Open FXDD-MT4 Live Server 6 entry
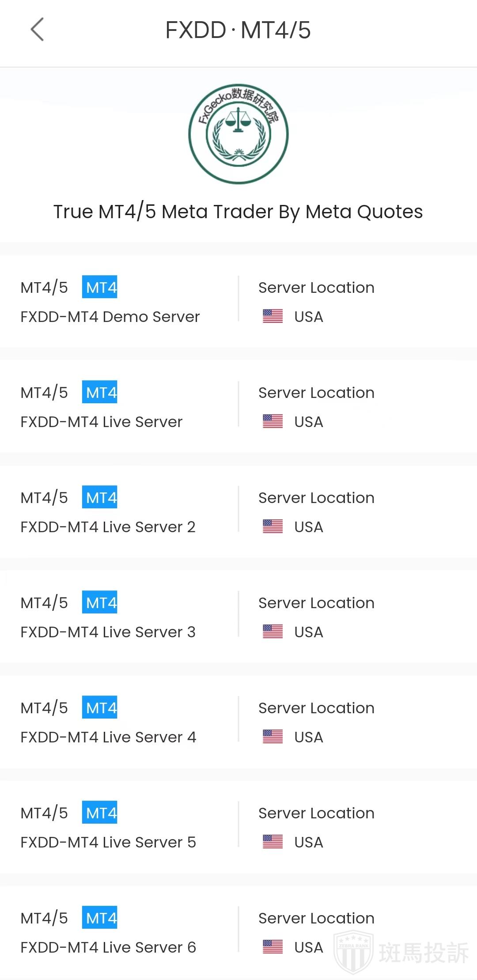This screenshot has height=980, width=477. click(x=108, y=947)
